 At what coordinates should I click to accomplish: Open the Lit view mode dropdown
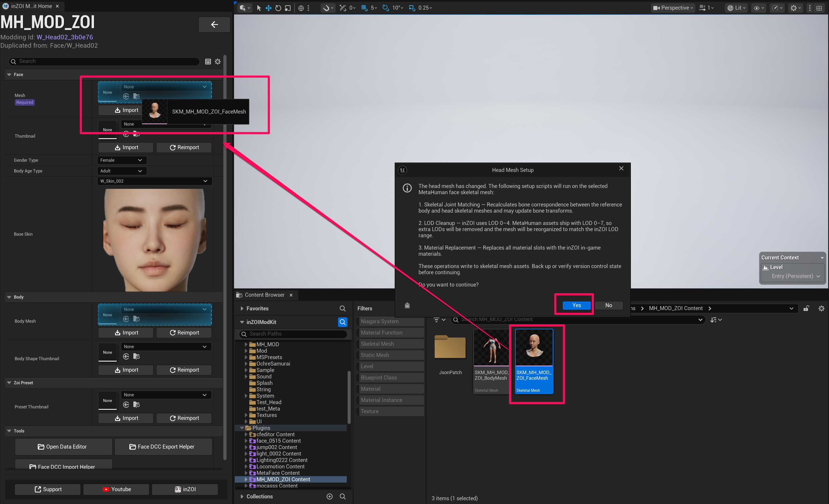[x=736, y=8]
